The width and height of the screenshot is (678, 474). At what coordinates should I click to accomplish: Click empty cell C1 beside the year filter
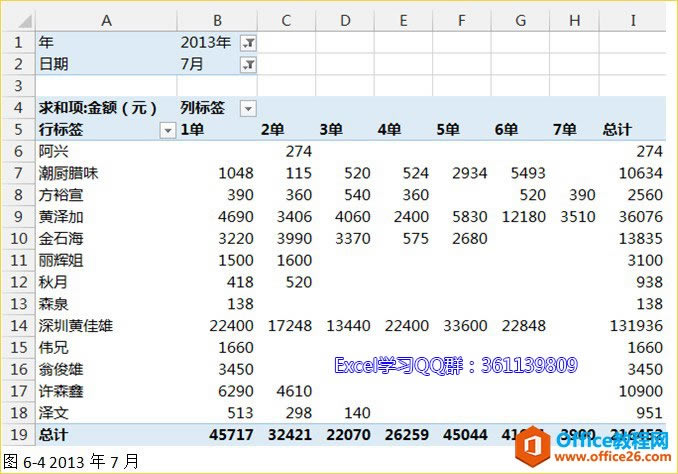pos(287,42)
